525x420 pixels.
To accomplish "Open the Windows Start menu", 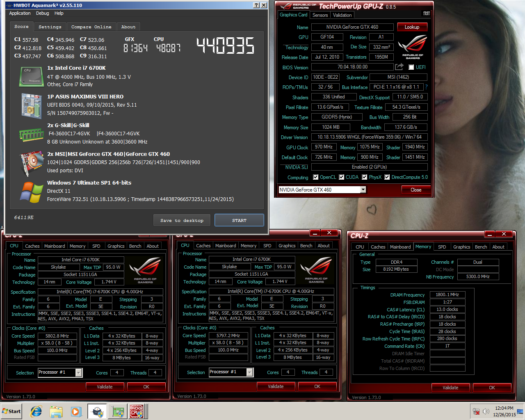I will point(11,411).
